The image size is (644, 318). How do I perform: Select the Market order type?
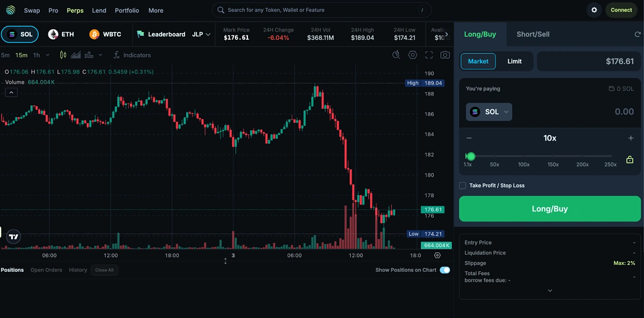point(478,61)
